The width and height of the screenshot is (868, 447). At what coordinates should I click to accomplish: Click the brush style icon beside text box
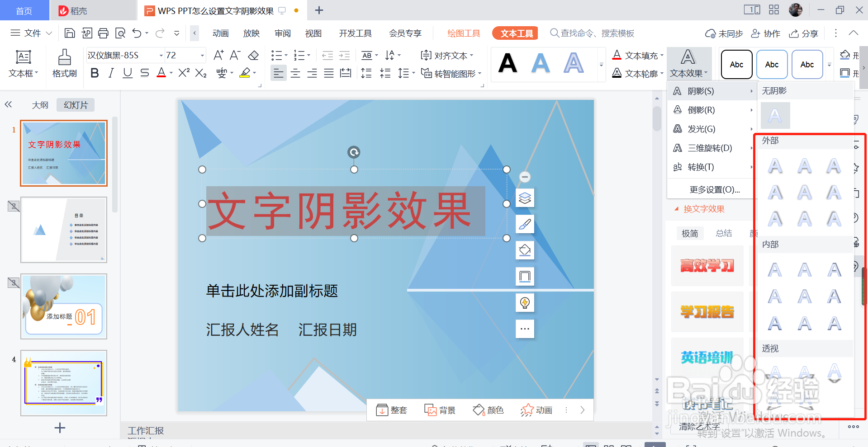[x=525, y=224]
